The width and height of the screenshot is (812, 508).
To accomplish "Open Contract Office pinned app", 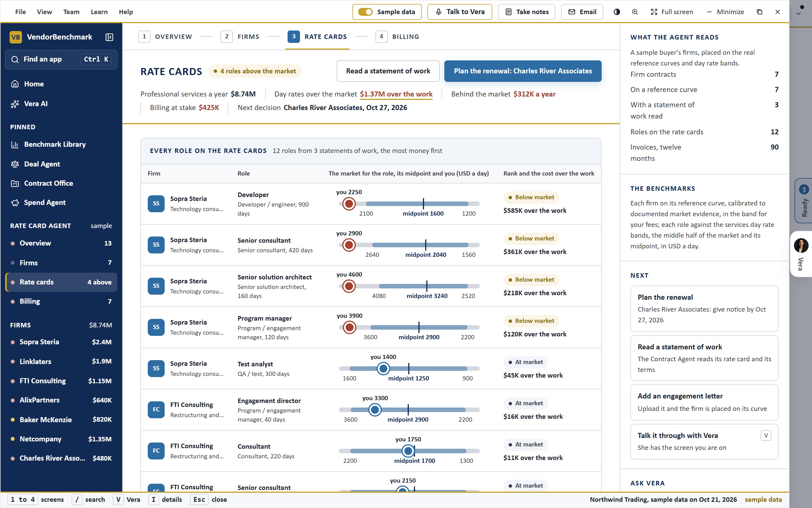I will pyautogui.click(x=61, y=183).
